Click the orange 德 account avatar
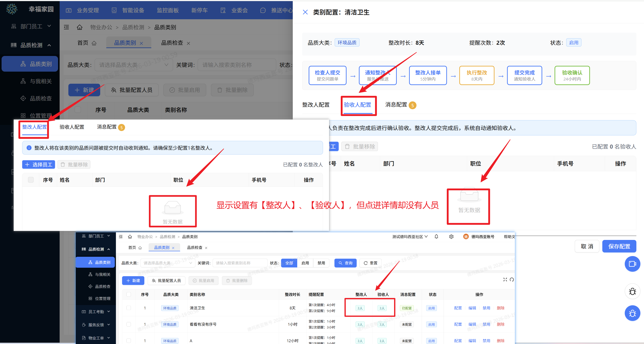 point(466,236)
